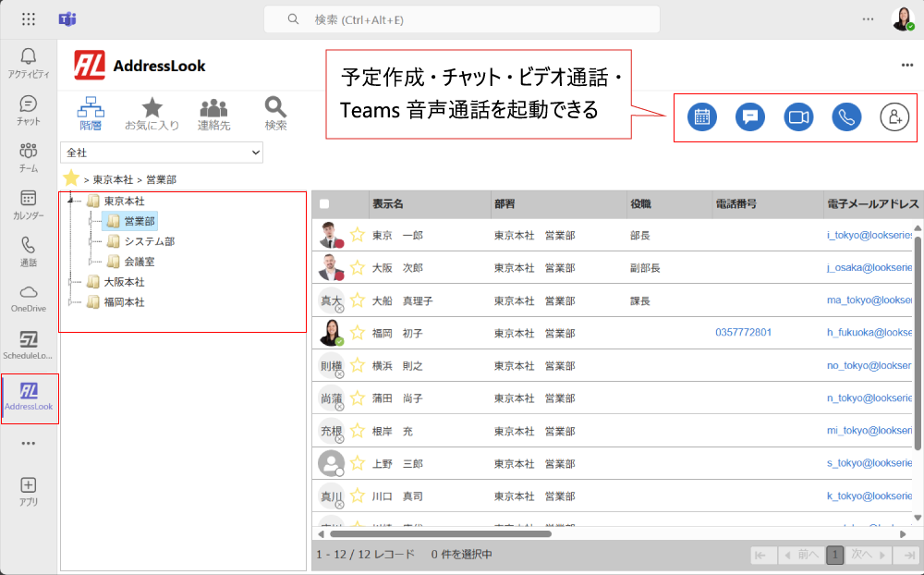
Task: Launch a video call with the camera icon
Action: tap(797, 116)
